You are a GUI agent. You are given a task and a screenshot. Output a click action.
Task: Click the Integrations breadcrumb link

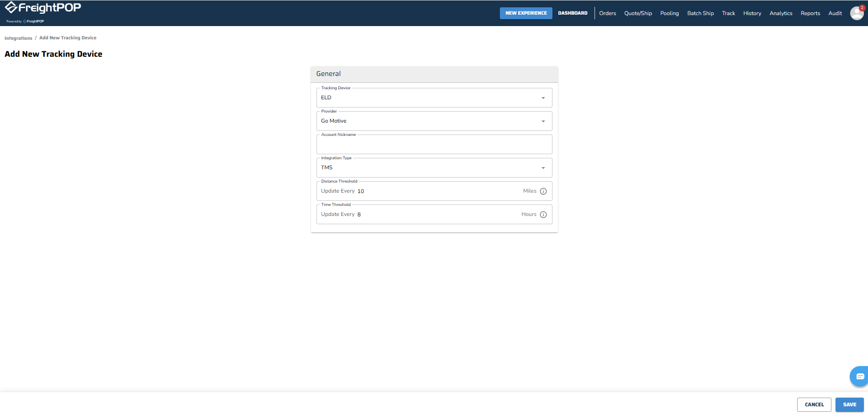18,38
